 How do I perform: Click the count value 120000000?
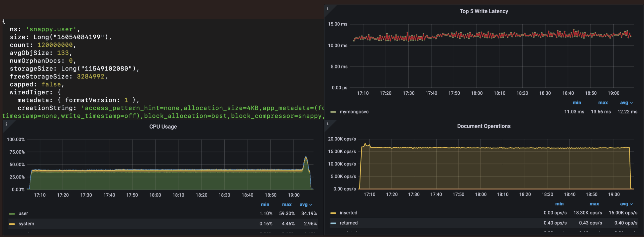[x=55, y=45]
